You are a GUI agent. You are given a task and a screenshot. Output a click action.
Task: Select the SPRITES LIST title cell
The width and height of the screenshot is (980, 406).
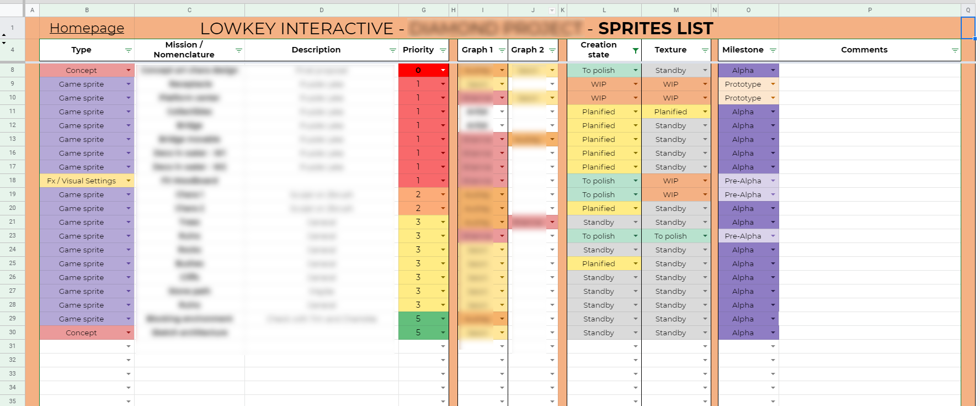(656, 28)
